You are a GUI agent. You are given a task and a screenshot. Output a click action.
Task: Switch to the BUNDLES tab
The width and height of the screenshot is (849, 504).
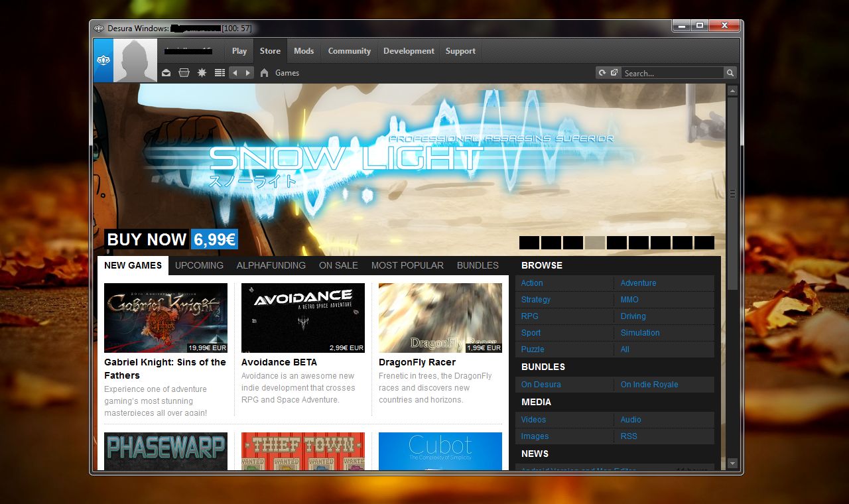coord(478,265)
